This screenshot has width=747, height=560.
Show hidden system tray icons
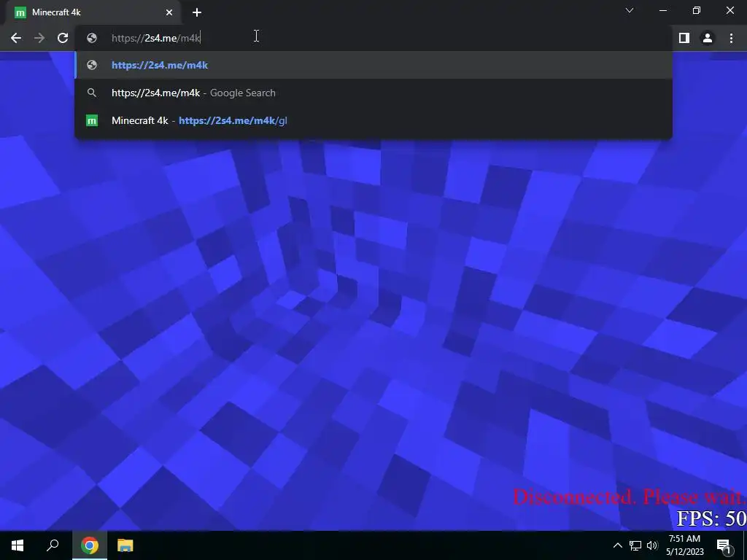617,545
